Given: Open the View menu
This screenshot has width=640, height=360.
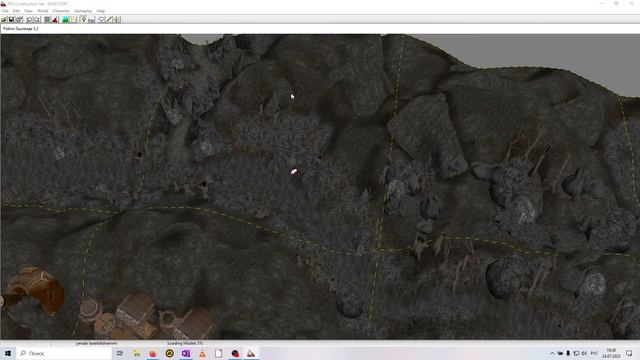Looking at the screenshot, I should [28, 11].
